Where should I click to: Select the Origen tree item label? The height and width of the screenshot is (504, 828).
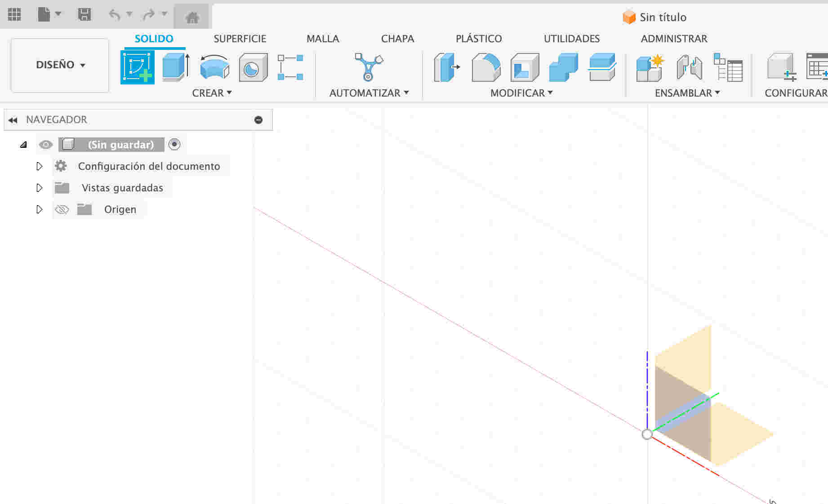pos(120,209)
